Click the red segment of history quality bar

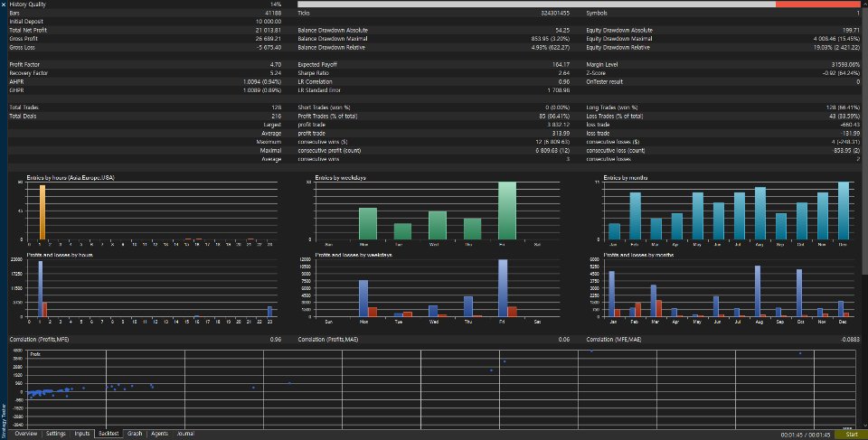(817, 4)
